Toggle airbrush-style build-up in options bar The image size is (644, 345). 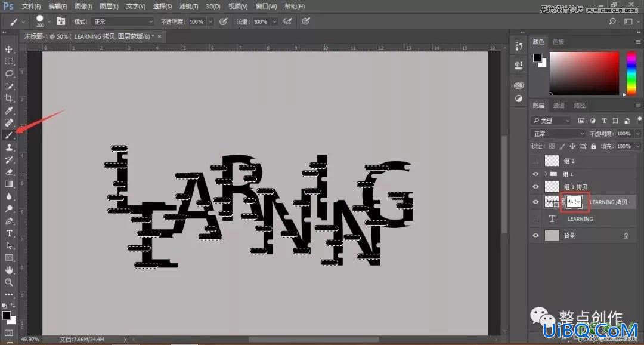pyautogui.click(x=287, y=21)
